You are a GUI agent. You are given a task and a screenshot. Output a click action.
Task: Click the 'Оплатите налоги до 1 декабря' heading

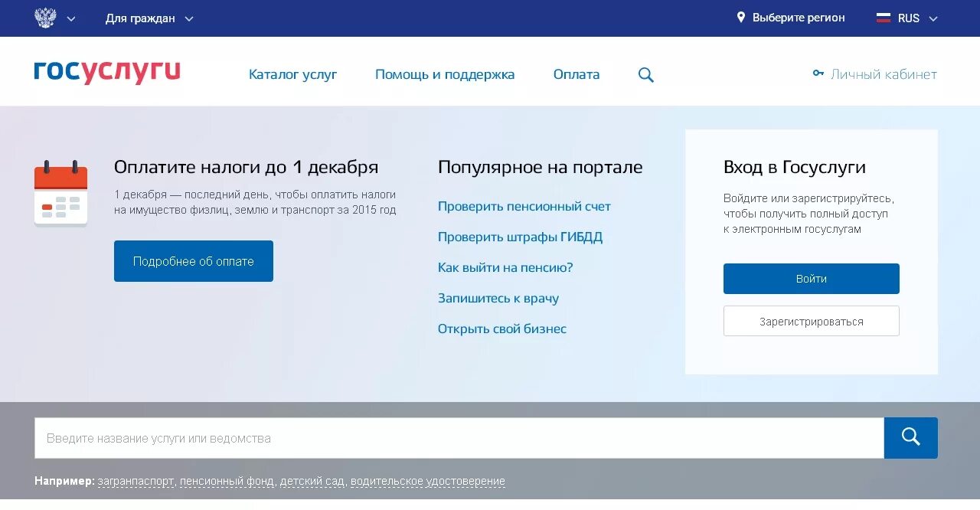[247, 167]
